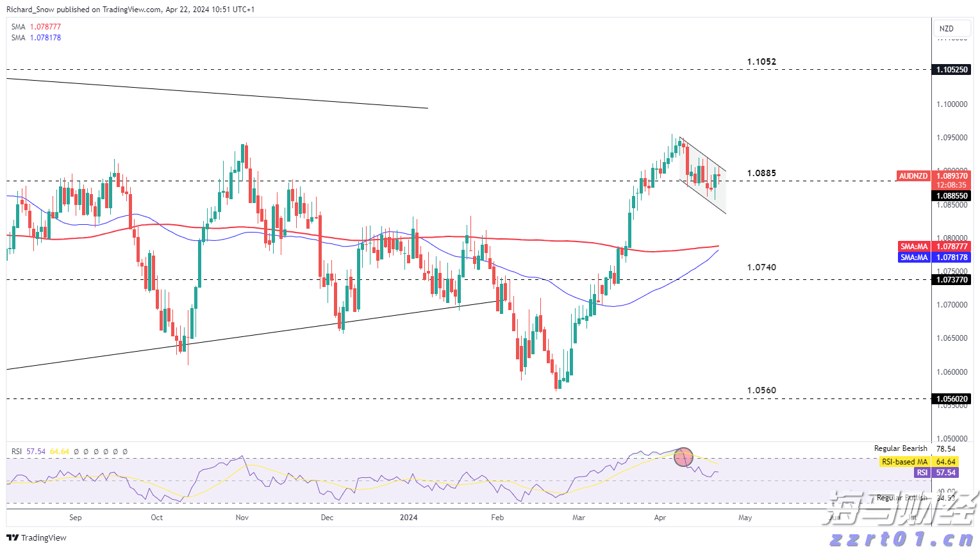The width and height of the screenshot is (980, 549).
Task: Click the 1.088550 price axis label
Action: (951, 196)
